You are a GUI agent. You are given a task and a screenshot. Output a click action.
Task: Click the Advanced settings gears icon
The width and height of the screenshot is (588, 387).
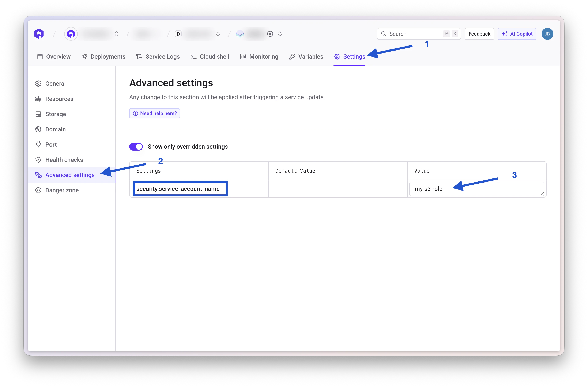[x=38, y=175]
